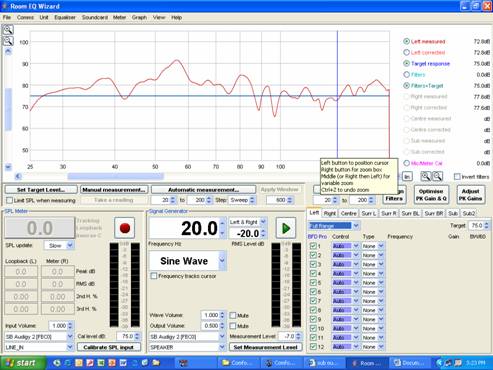Open the Graph menu
The width and height of the screenshot is (493, 370).
coord(139,17)
